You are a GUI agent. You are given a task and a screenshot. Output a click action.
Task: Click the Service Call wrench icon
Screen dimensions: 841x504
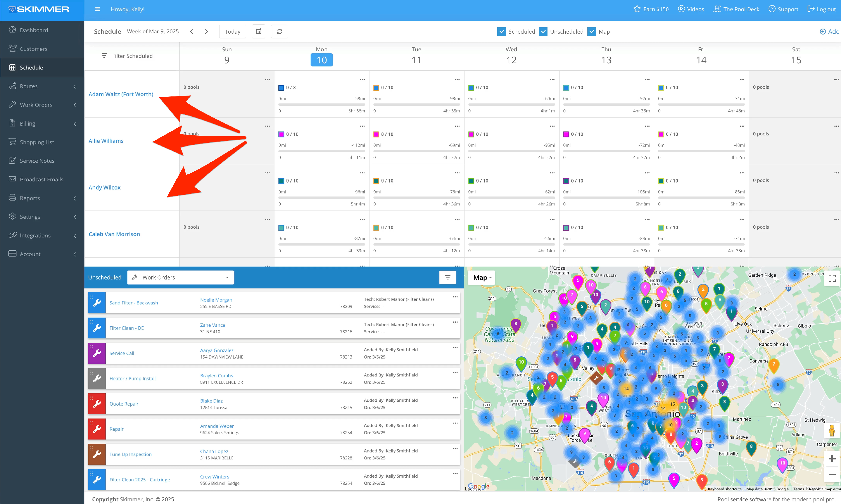97,353
